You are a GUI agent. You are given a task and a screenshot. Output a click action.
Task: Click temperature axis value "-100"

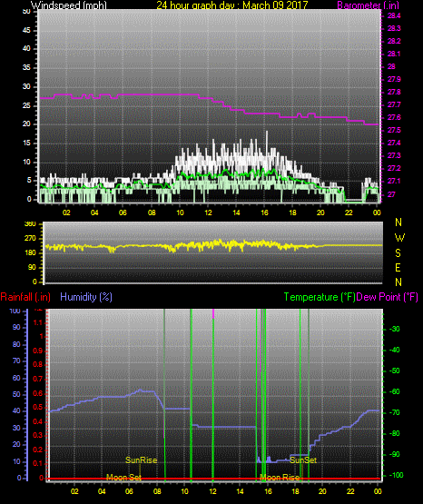[397, 475]
